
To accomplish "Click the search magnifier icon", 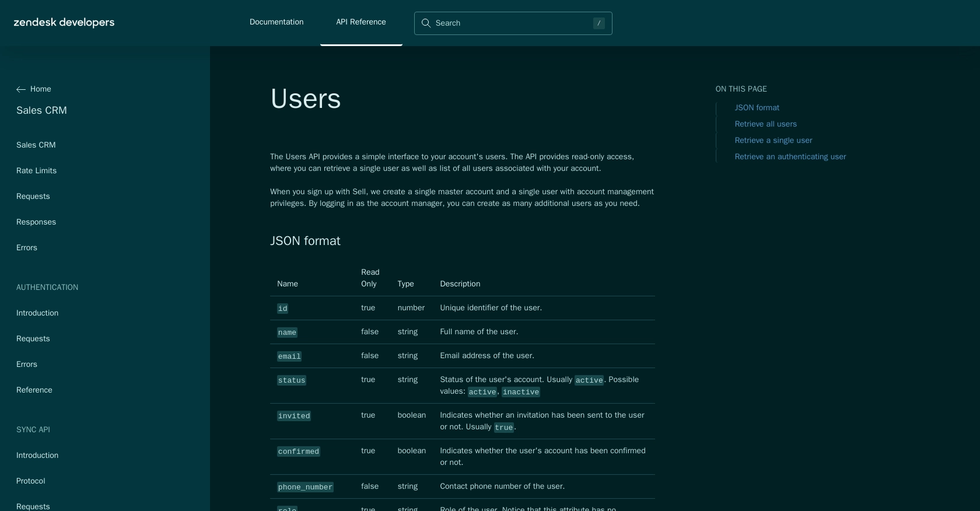I will tap(426, 23).
